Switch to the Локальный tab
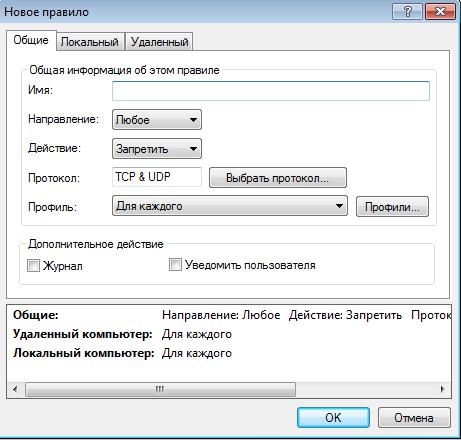 click(90, 42)
